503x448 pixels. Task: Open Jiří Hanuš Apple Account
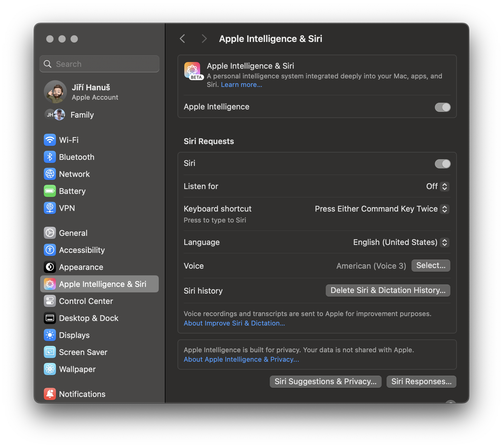coord(99,92)
